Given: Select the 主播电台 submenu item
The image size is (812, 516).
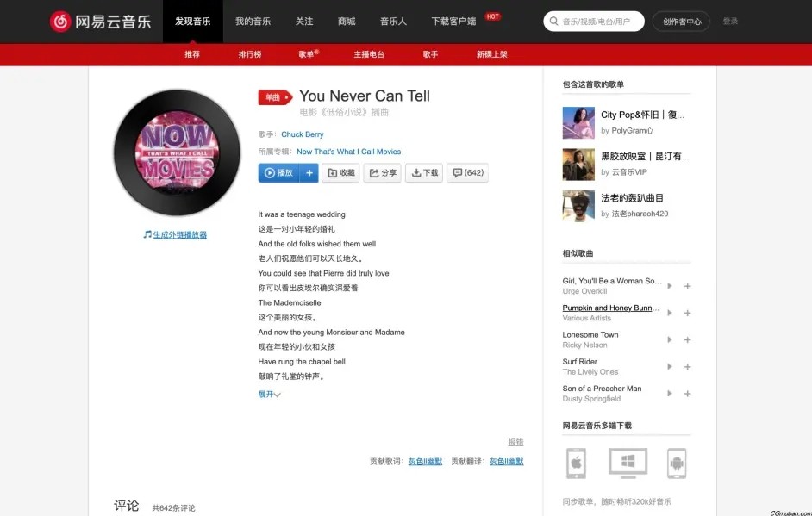Looking at the screenshot, I should [369, 53].
